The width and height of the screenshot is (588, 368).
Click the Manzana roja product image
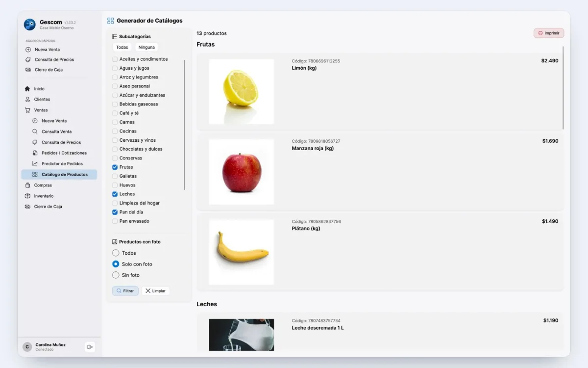241,172
